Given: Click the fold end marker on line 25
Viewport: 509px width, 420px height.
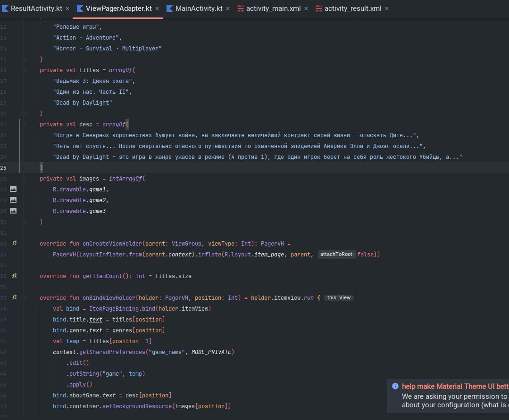Looking at the screenshot, I should pyautogui.click(x=24, y=168).
